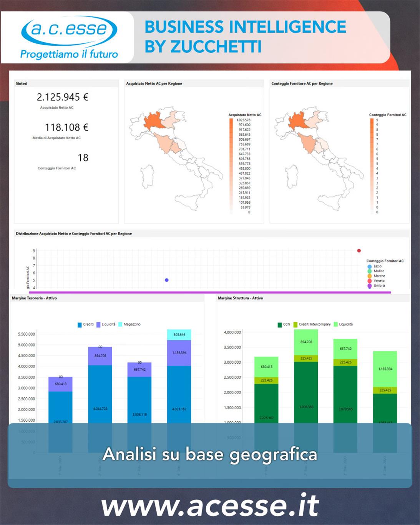Click the 1.185.394 light green Liquidità segment
Viewport: 420px width, 525px height.
pyautogui.click(x=385, y=369)
